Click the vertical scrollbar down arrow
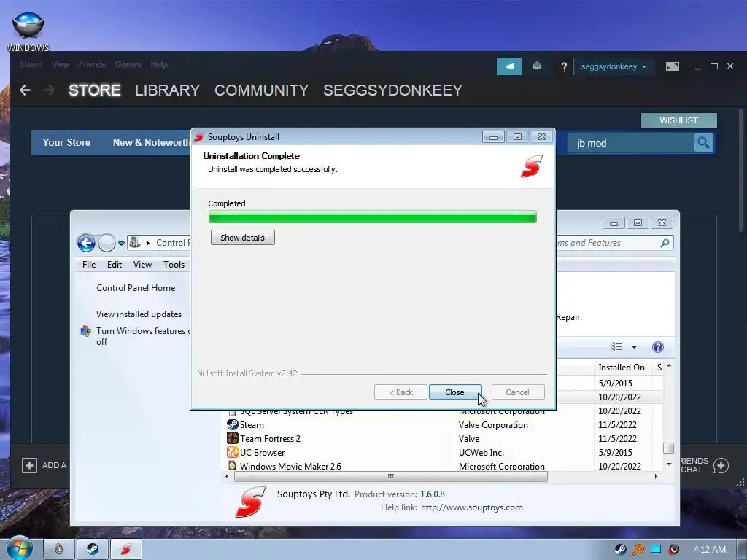This screenshot has height=560, width=747. 669,464
